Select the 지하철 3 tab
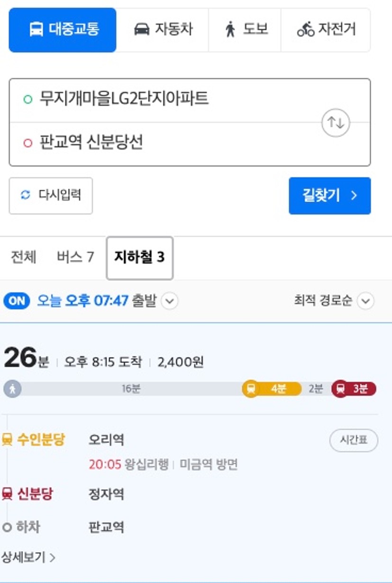 tap(139, 258)
